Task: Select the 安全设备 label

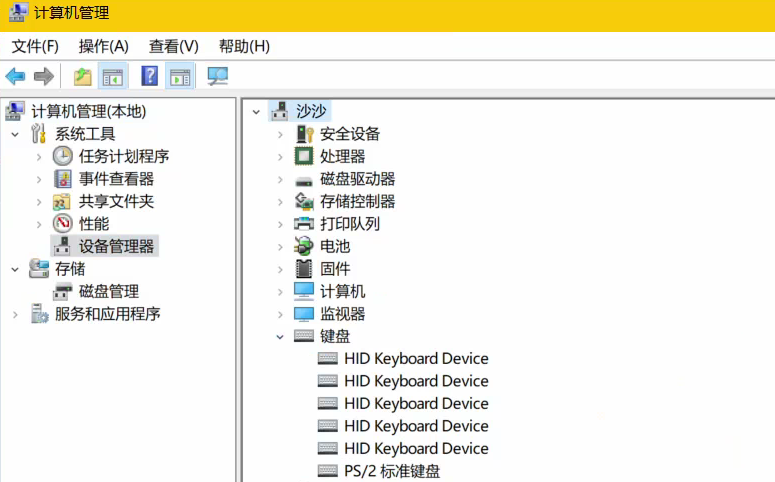Action: tap(350, 134)
